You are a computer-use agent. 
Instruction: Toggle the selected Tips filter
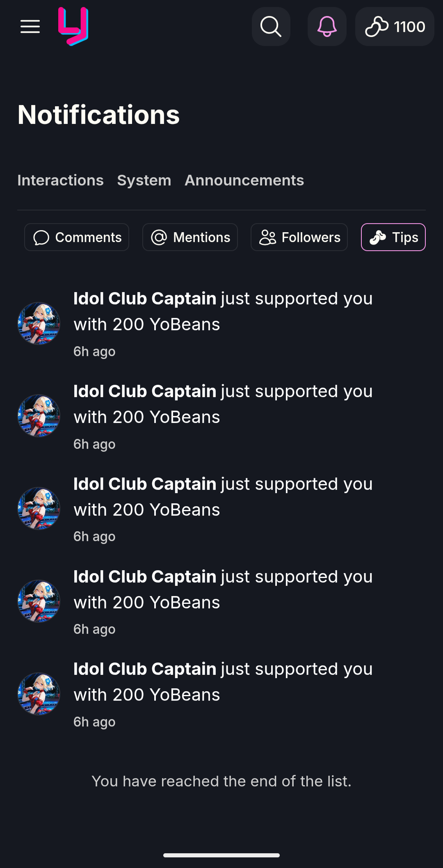pos(393,237)
